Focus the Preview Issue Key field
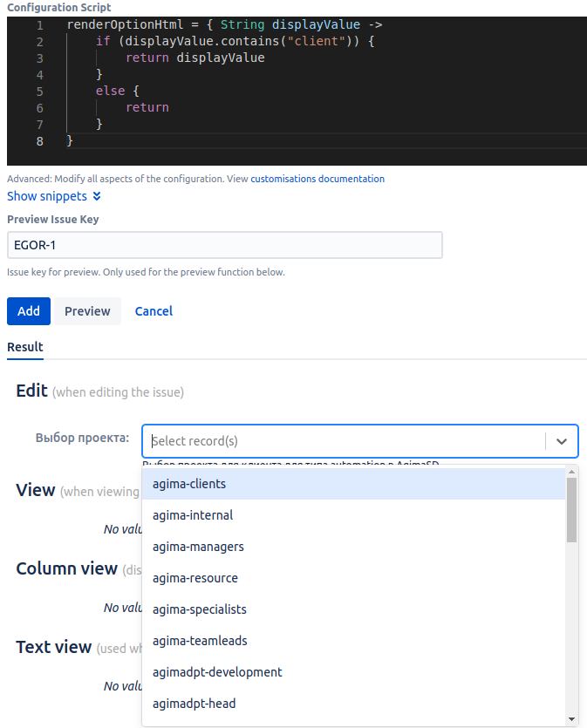 225,245
